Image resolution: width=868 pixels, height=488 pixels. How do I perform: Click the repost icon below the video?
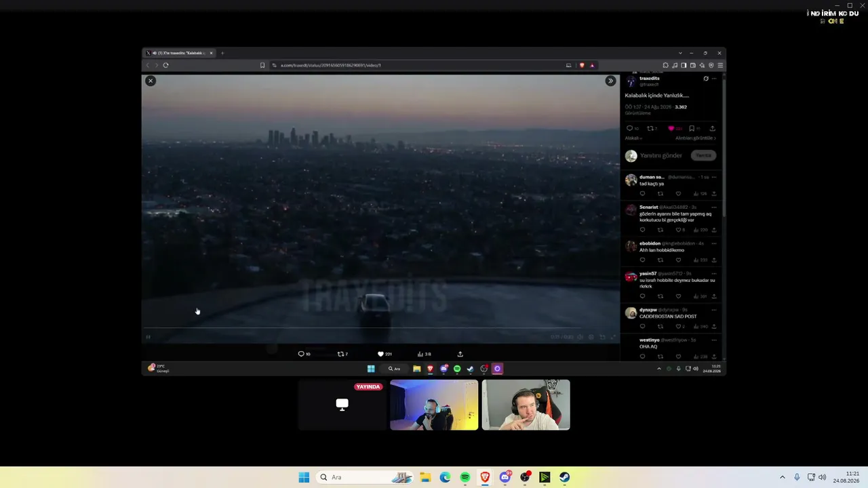[x=340, y=354]
